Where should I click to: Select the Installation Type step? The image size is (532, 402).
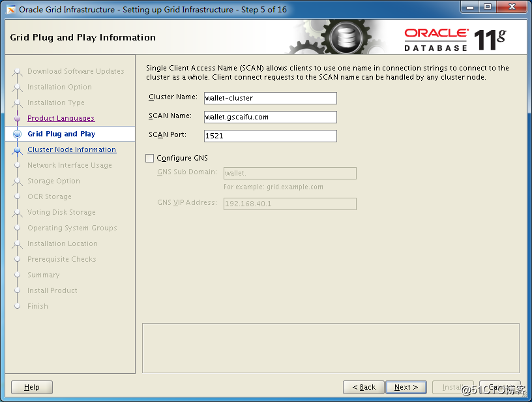[56, 102]
